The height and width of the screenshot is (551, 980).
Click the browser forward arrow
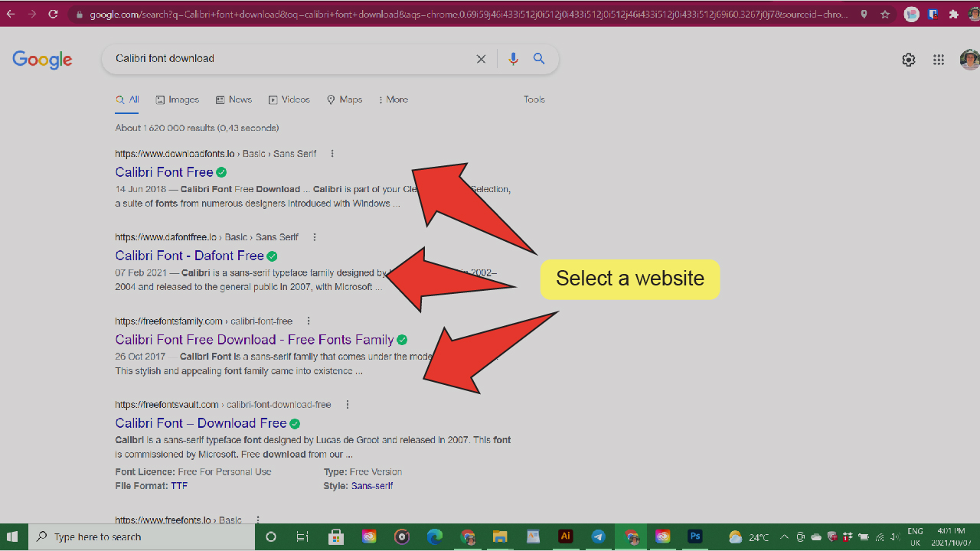point(32,14)
